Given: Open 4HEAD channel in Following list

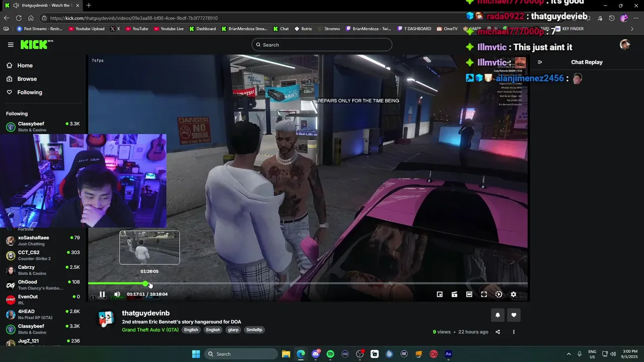Looking at the screenshot, I should click(43, 314).
